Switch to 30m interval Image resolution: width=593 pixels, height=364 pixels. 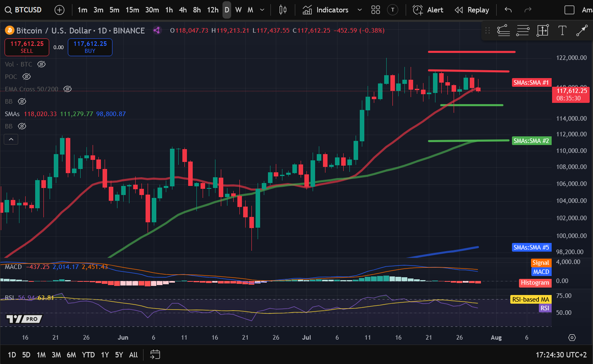tap(152, 10)
